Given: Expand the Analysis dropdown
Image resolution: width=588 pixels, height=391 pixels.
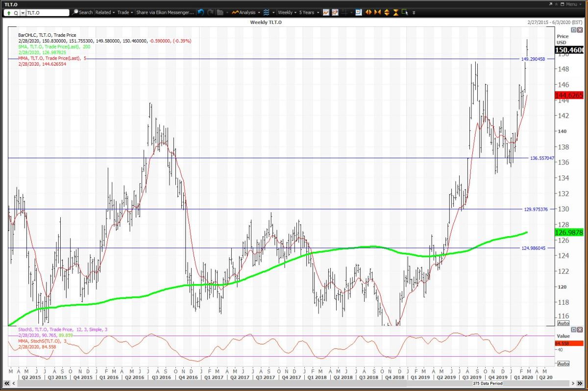Looking at the screenshot, I should (246, 12).
